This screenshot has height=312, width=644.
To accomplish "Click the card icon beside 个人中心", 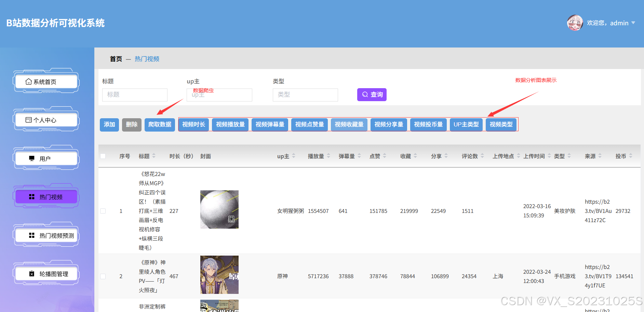I will point(29,120).
